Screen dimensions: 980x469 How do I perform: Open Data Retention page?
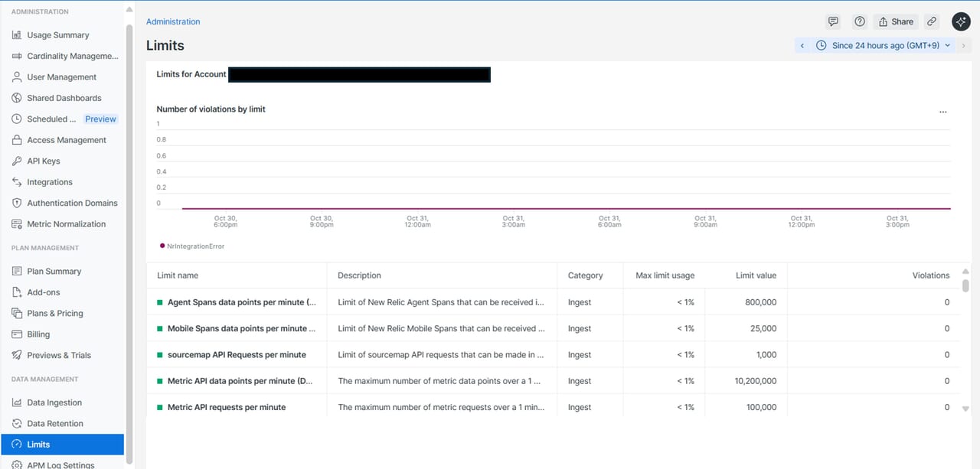tap(55, 424)
